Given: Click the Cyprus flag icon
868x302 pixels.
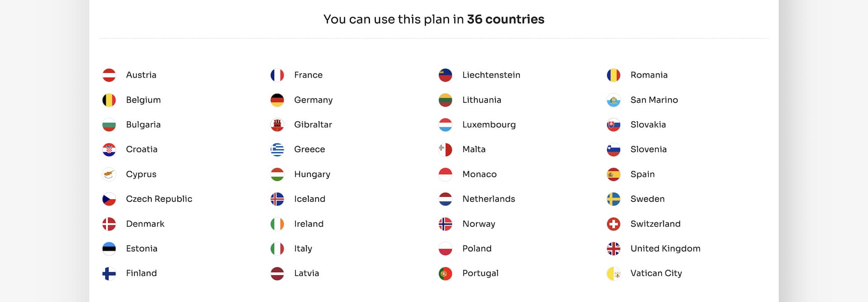Looking at the screenshot, I should click(109, 174).
